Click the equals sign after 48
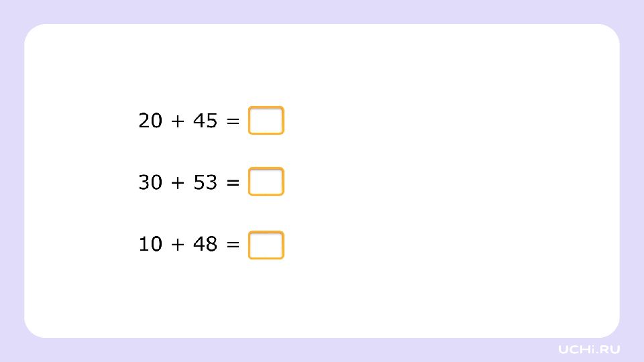 [x=233, y=244]
